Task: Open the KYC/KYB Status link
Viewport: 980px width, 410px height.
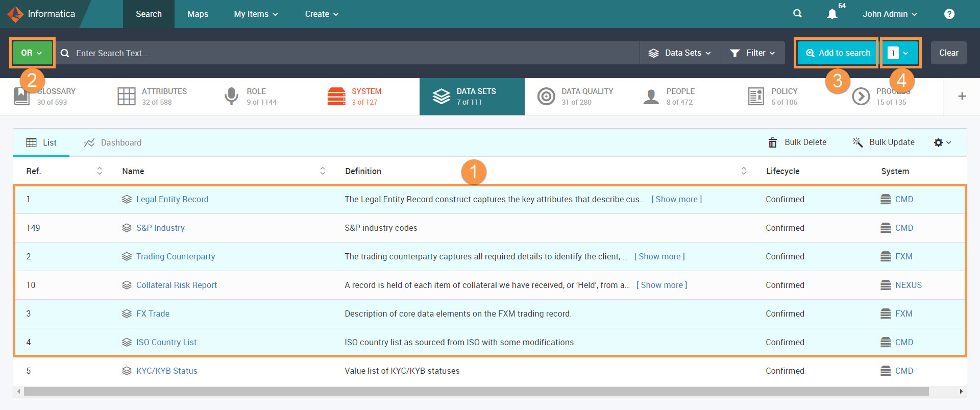Action: point(166,371)
